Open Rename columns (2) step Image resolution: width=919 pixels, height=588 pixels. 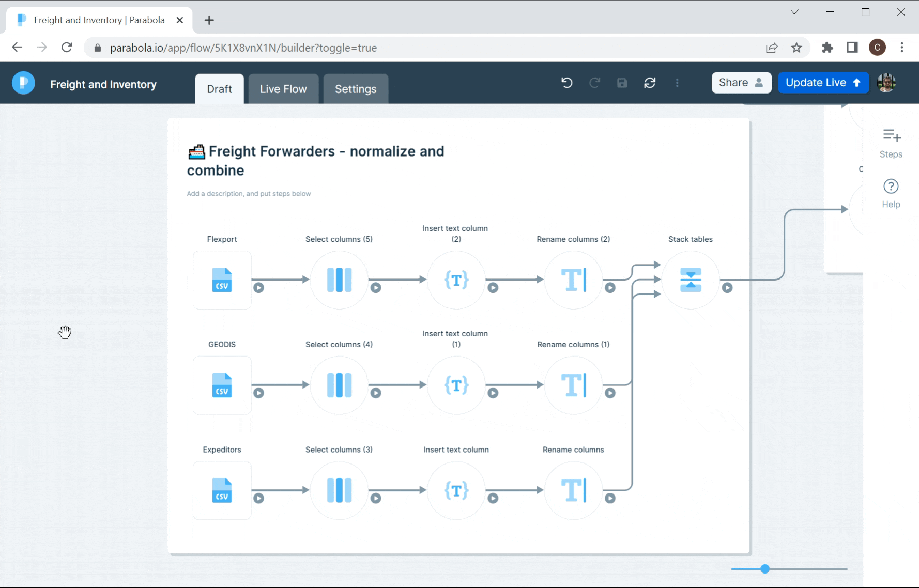tap(574, 280)
